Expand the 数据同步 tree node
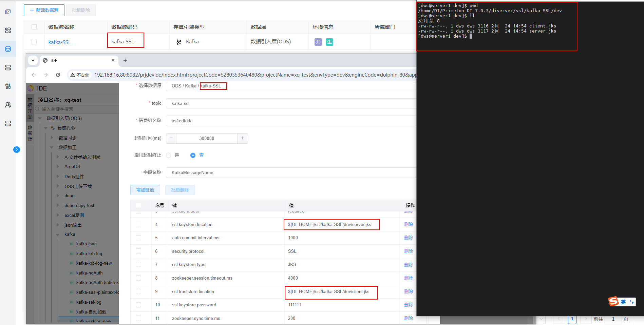The width and height of the screenshot is (644, 325). [x=52, y=138]
